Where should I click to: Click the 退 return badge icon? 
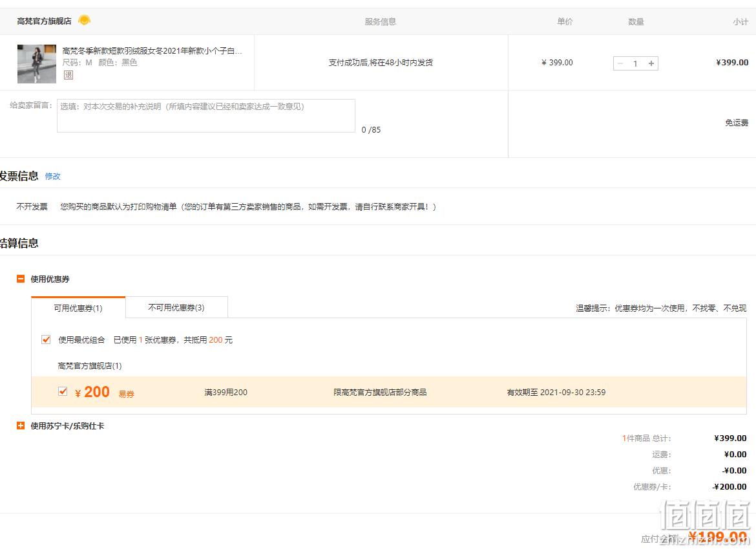[x=68, y=75]
